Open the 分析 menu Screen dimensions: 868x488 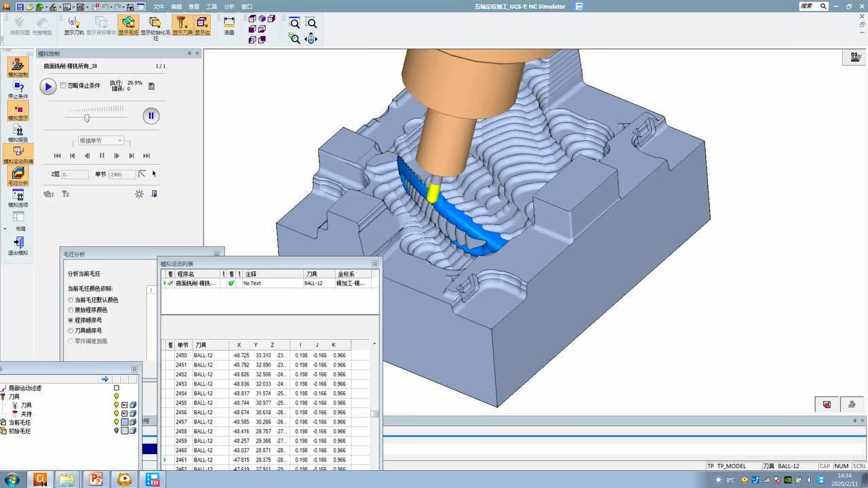tap(229, 6)
